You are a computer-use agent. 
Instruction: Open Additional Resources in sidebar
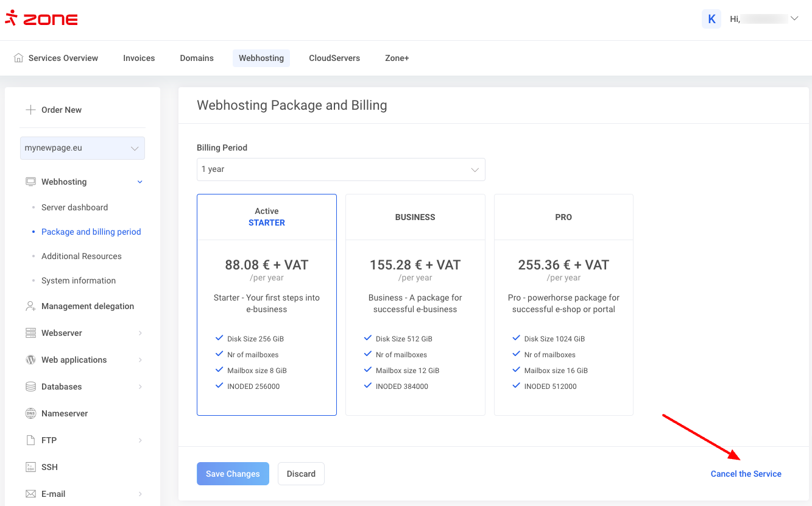tap(82, 256)
